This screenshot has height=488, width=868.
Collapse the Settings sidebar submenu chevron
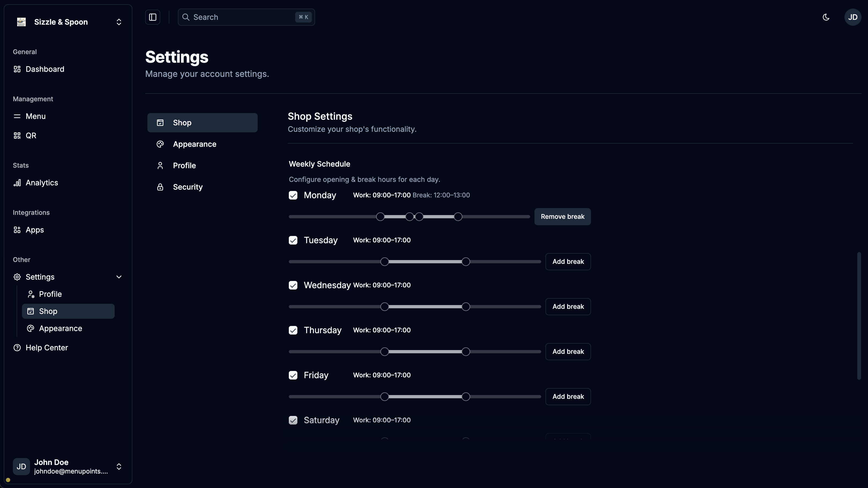click(119, 277)
